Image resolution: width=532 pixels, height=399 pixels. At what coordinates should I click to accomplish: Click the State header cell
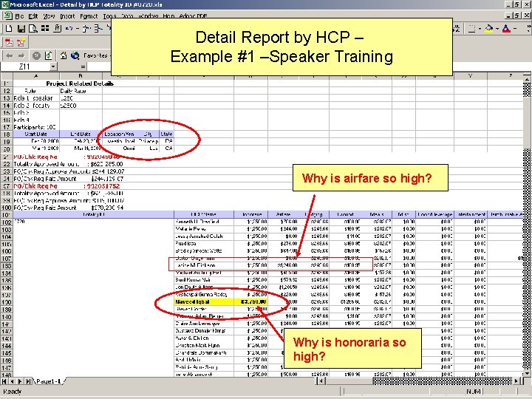(166, 134)
